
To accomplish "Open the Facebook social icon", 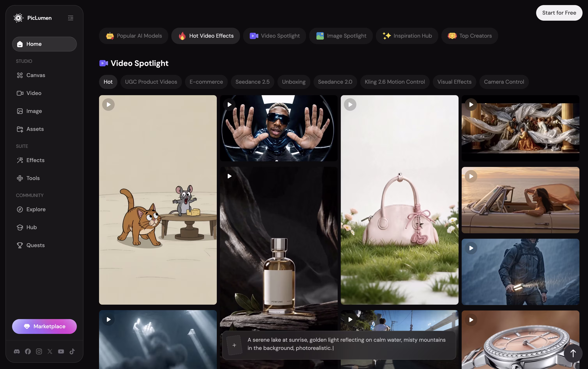I will [x=28, y=351].
